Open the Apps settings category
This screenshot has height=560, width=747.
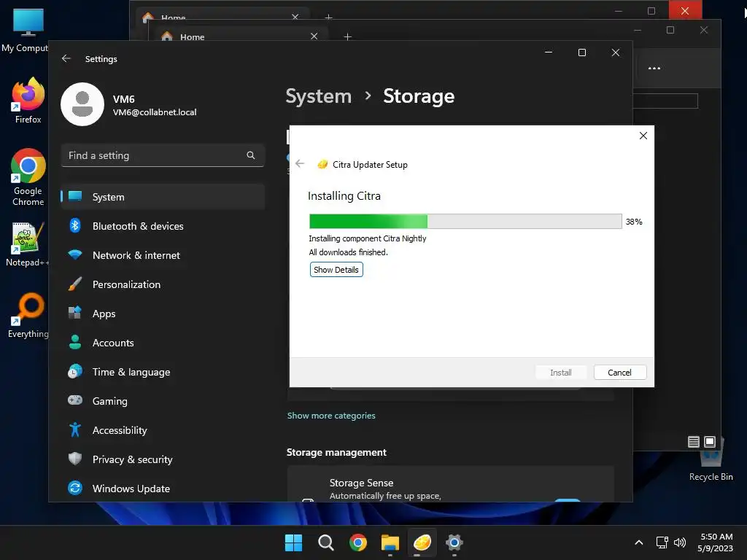pyautogui.click(x=163, y=314)
